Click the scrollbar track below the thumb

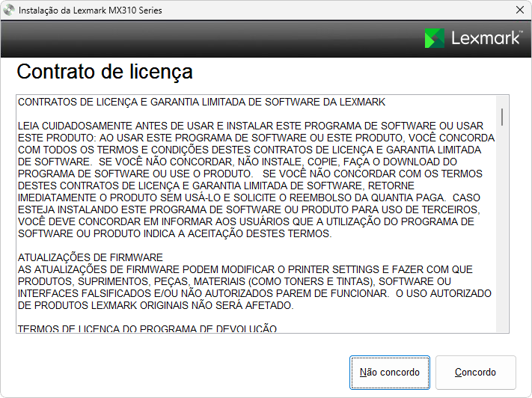click(x=502, y=229)
